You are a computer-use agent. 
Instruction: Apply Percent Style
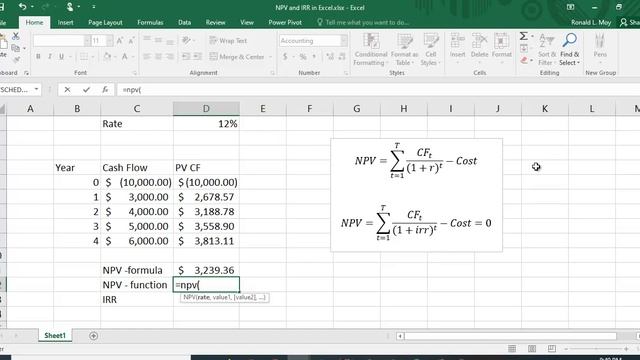click(x=303, y=57)
